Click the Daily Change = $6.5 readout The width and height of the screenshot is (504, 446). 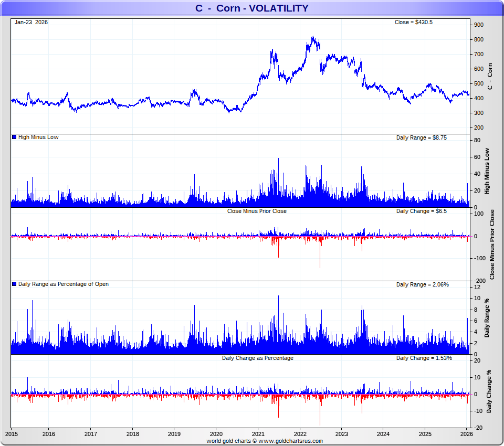point(421,211)
